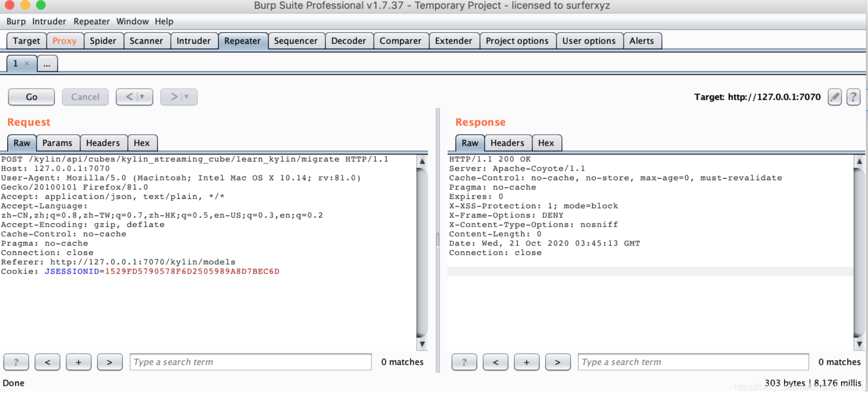Screen dimensions: 868x397
Task: Click the request pane scroll down arrow
Action: (x=422, y=344)
